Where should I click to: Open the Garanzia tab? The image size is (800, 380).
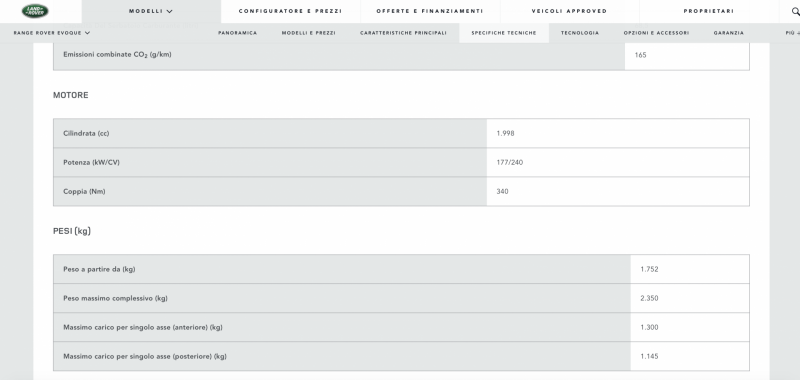[x=729, y=33]
